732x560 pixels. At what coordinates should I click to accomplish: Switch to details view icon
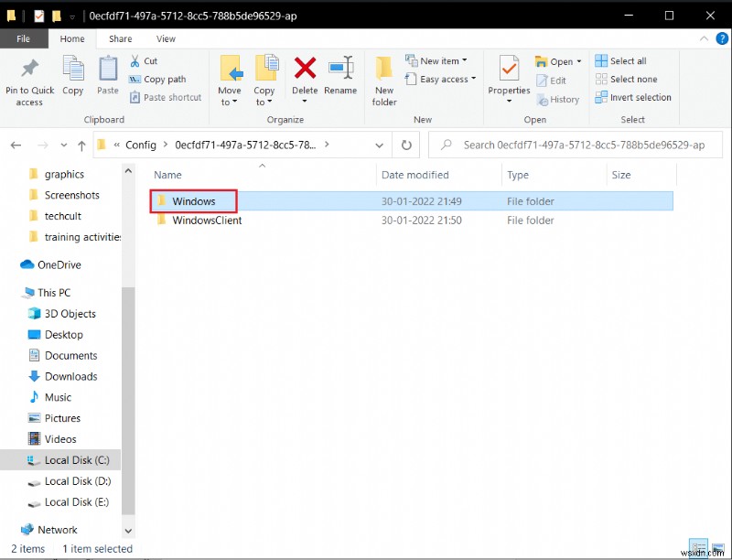coord(698,548)
